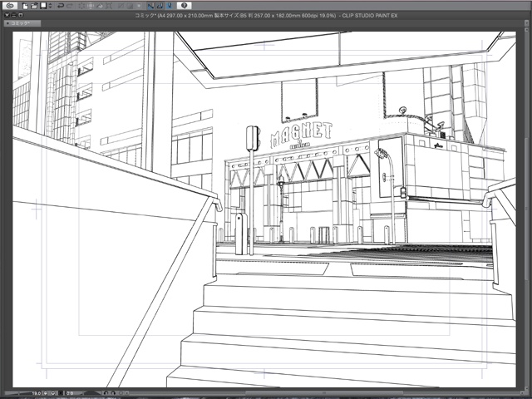Toggle Snap to Special Ruler
This screenshot has width=532, height=399.
coord(160,6)
